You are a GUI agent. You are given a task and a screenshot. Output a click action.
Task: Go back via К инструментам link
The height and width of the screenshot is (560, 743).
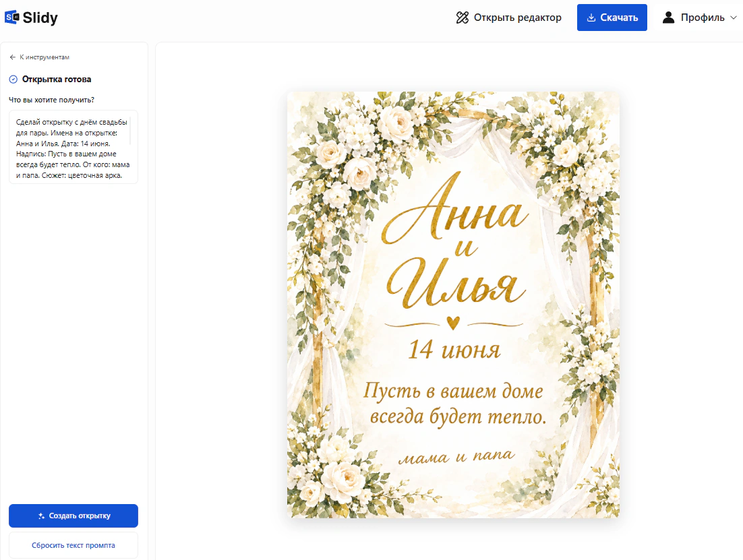39,57
